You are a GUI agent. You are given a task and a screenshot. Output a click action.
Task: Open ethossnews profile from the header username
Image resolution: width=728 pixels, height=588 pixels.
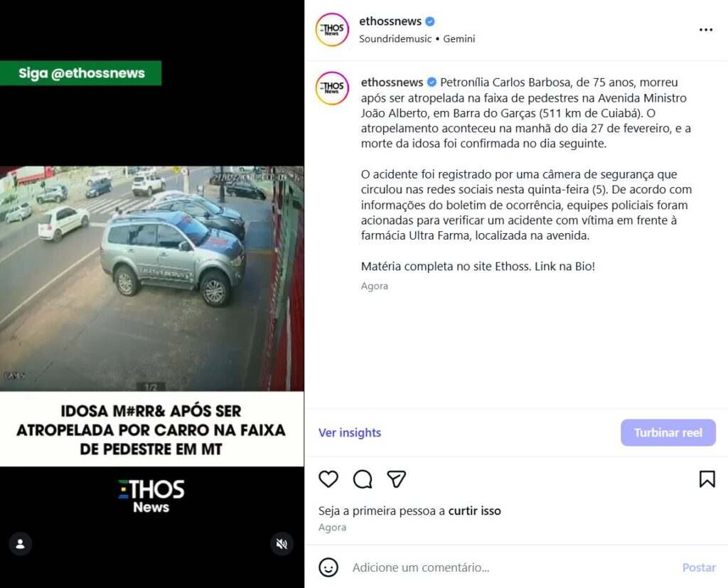pos(390,21)
